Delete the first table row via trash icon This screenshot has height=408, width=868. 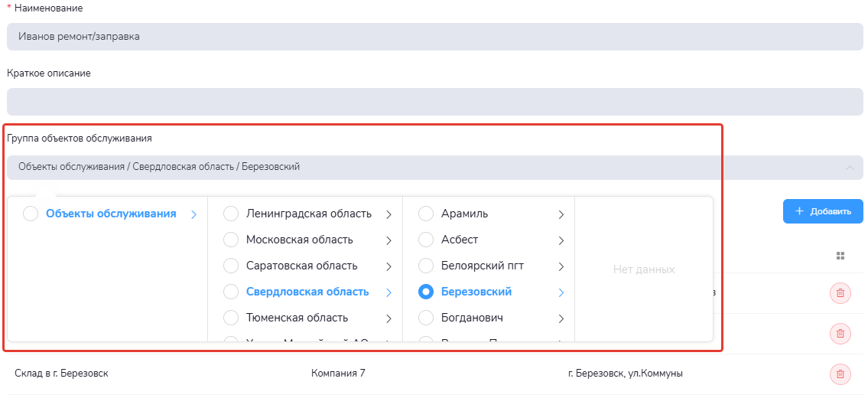click(840, 292)
